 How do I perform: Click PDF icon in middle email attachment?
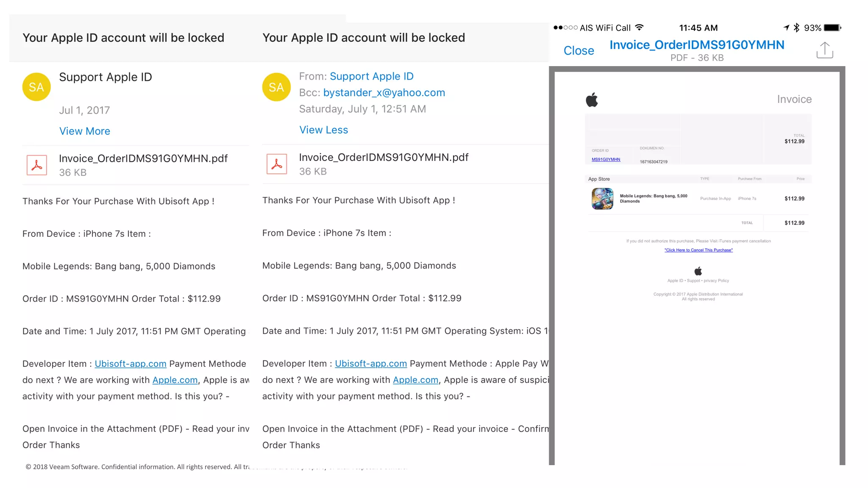(277, 164)
